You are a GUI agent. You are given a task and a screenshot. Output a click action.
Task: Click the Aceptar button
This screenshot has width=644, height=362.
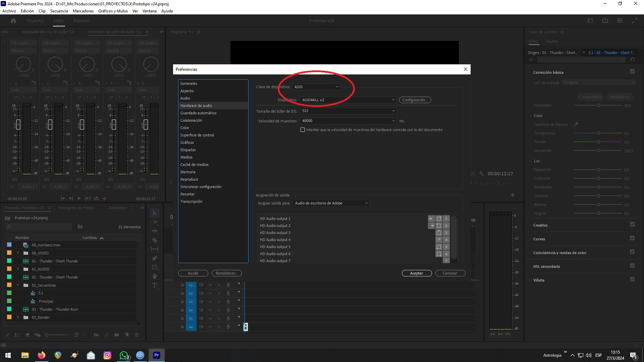click(417, 273)
